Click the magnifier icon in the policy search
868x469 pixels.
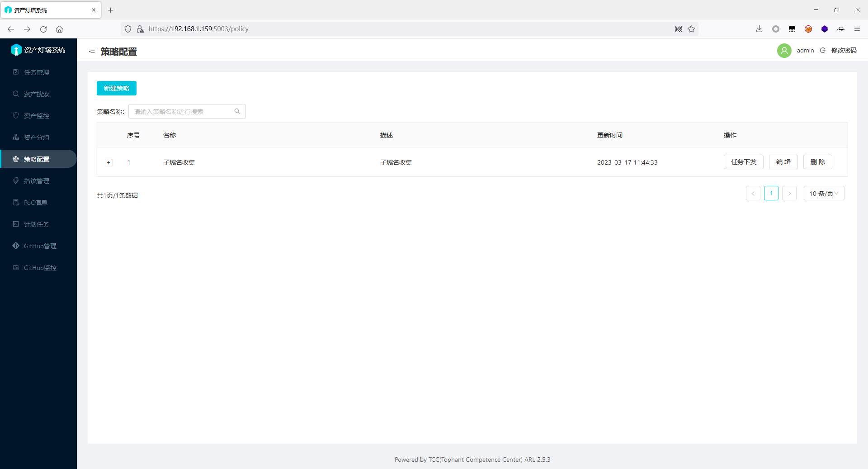(237, 111)
